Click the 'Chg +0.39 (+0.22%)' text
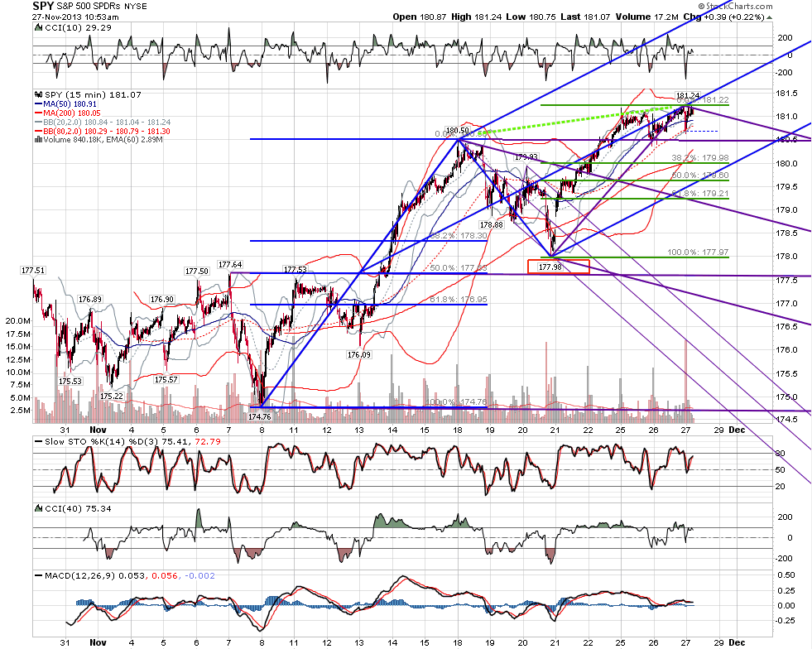Image resolution: width=812 pixels, height=649 pixels. point(723,17)
